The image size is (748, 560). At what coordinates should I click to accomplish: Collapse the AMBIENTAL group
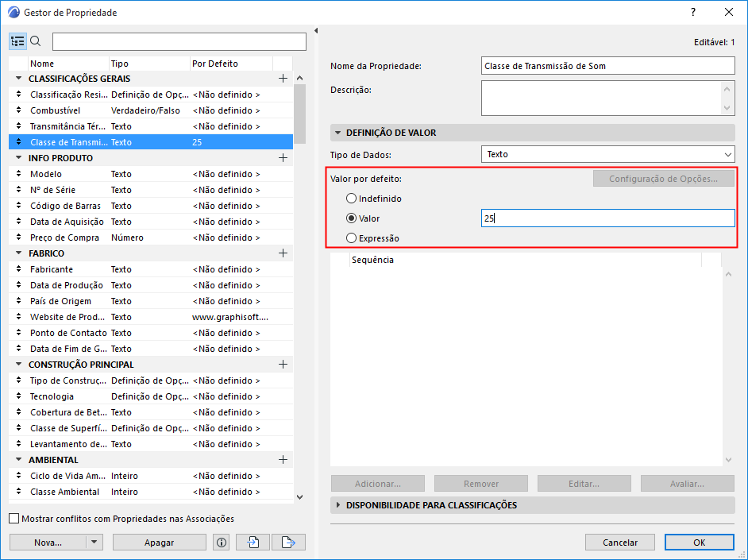click(18, 460)
